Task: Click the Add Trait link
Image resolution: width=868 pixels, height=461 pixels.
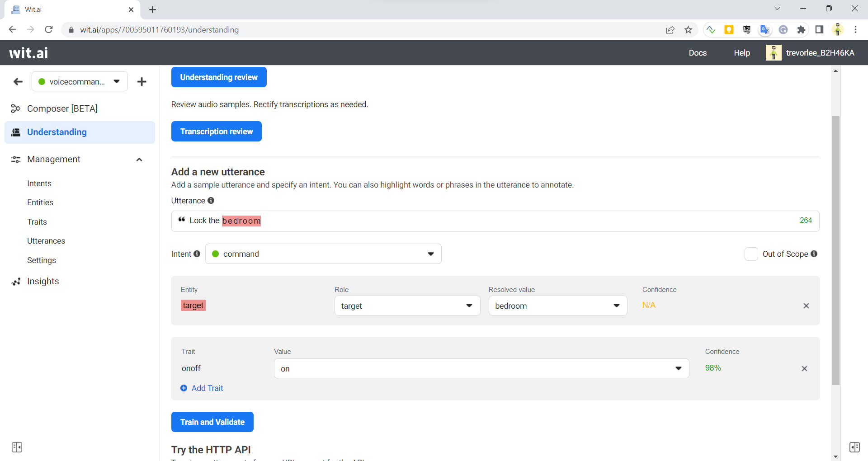Action: pos(202,388)
